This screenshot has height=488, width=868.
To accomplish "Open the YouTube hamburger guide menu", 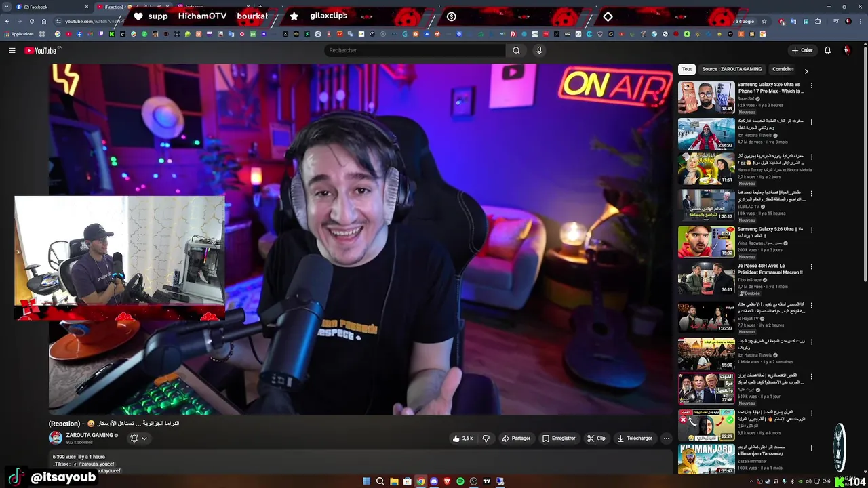I will tap(12, 50).
